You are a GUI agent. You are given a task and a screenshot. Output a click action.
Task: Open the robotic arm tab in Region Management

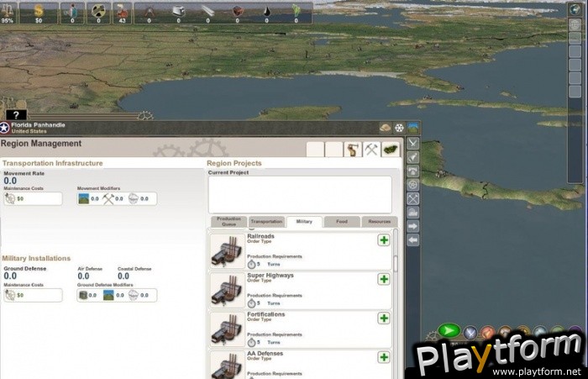click(x=353, y=150)
